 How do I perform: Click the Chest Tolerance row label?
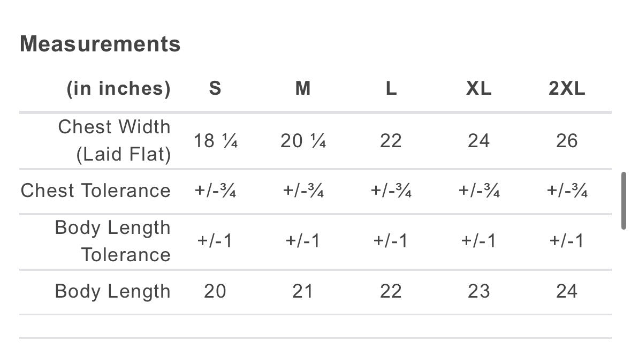96,191
